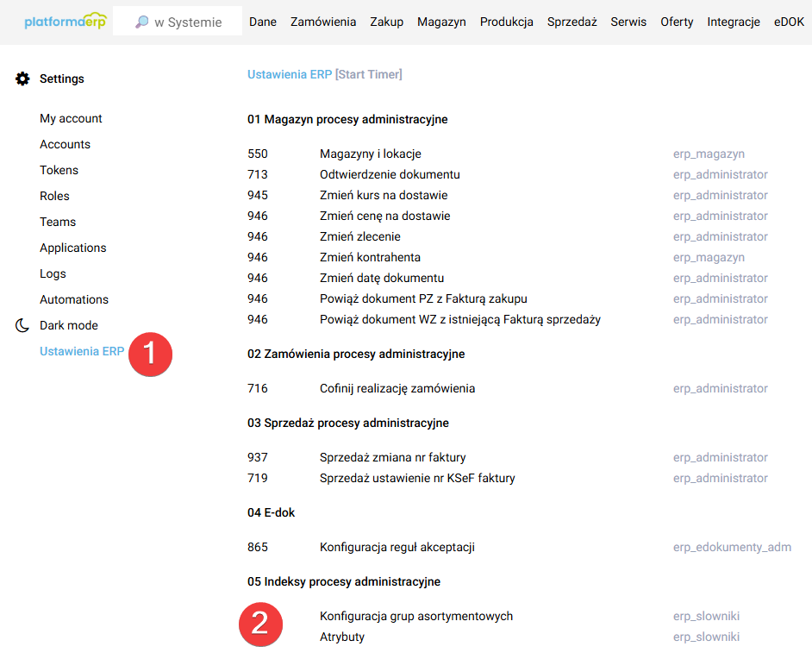Image resolution: width=812 pixels, height=659 pixels.
Task: Open Logs in sidebar
Action: coord(53,273)
